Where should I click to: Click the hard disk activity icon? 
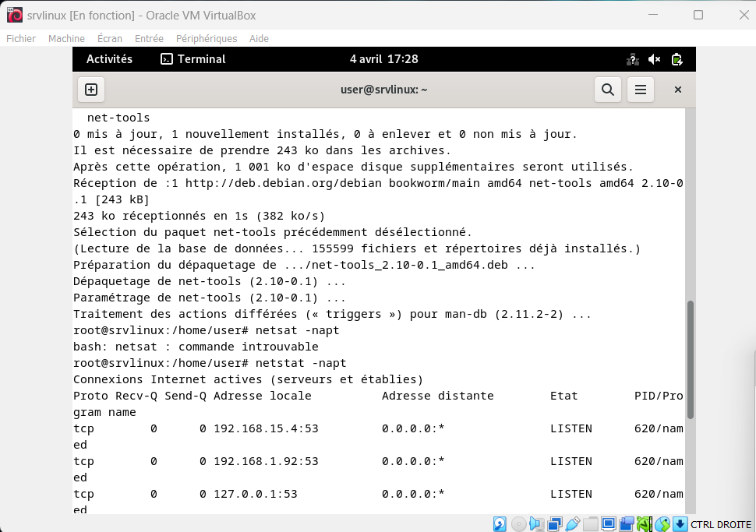(500, 523)
